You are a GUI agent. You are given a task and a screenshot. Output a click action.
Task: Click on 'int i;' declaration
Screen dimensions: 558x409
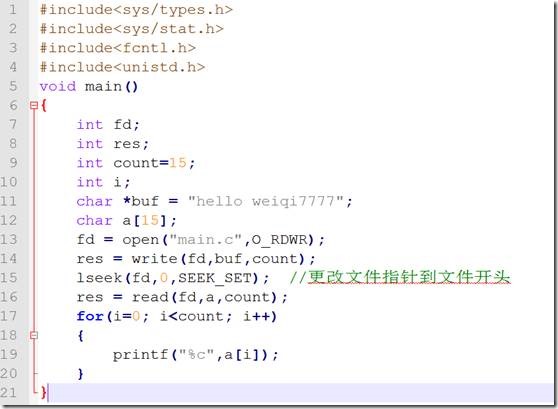click(x=104, y=182)
